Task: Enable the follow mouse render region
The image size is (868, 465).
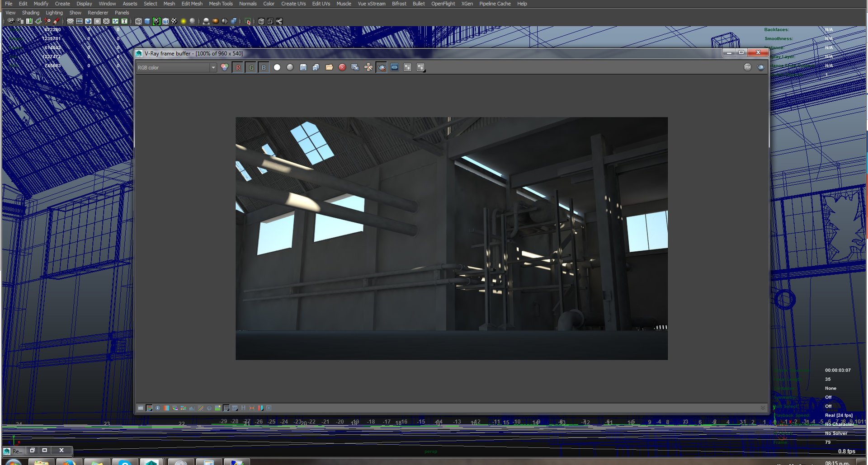Action: tap(368, 67)
